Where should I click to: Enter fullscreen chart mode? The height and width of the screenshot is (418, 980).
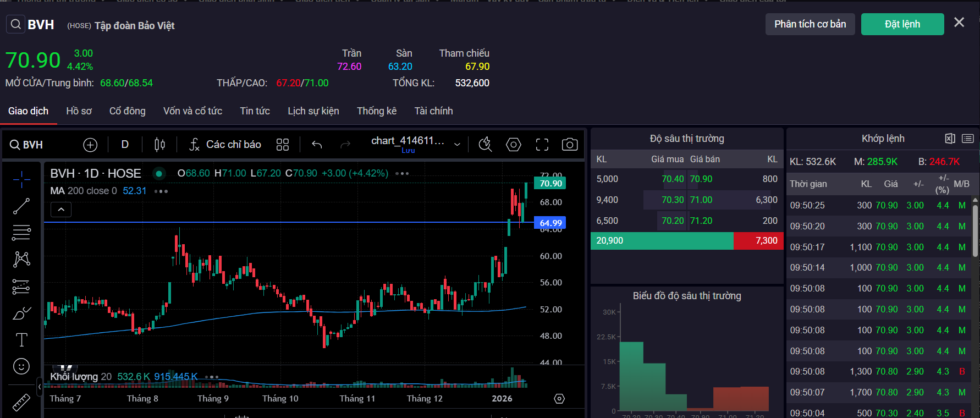point(542,145)
